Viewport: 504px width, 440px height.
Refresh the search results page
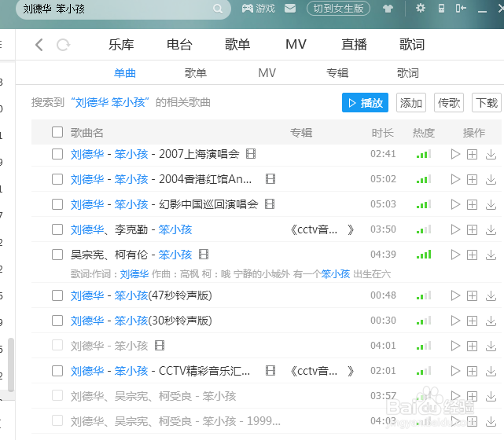pos(64,45)
